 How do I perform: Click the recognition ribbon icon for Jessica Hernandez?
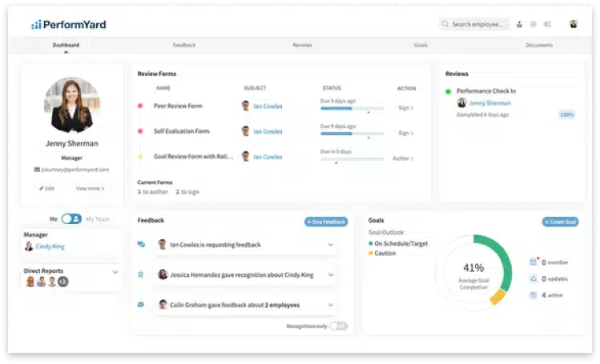click(141, 274)
